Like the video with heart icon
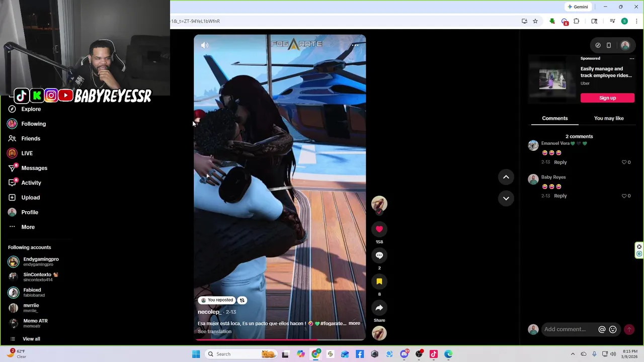The image size is (644, 362). (x=379, y=229)
